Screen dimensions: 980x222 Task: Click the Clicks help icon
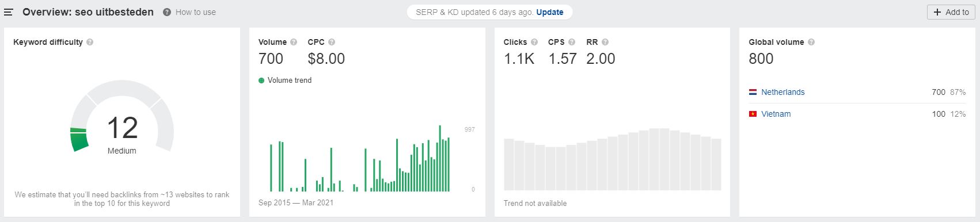534,42
